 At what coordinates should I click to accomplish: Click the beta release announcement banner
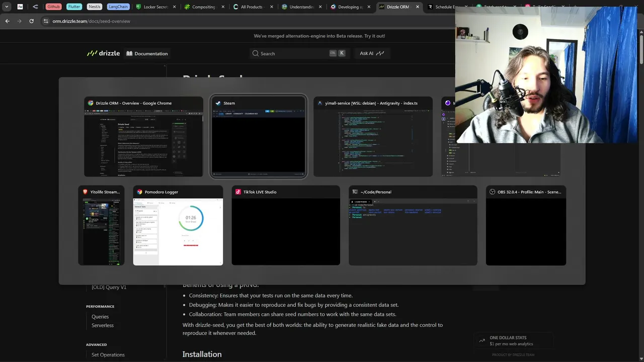click(x=319, y=36)
